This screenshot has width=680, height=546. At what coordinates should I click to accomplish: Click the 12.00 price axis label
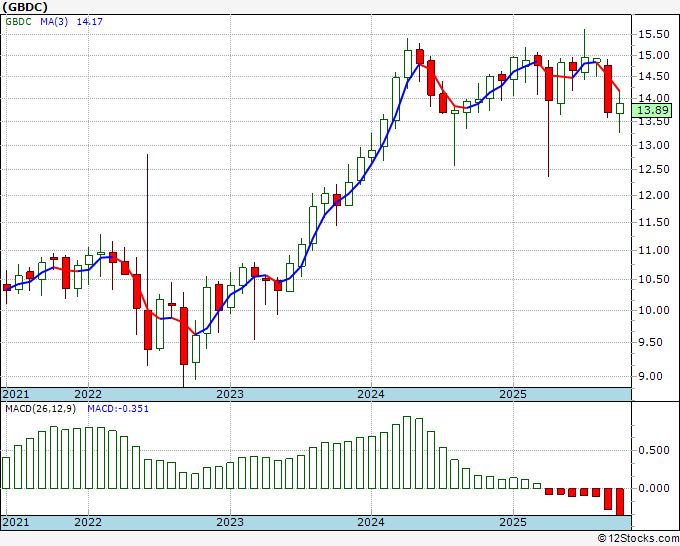coord(654,196)
